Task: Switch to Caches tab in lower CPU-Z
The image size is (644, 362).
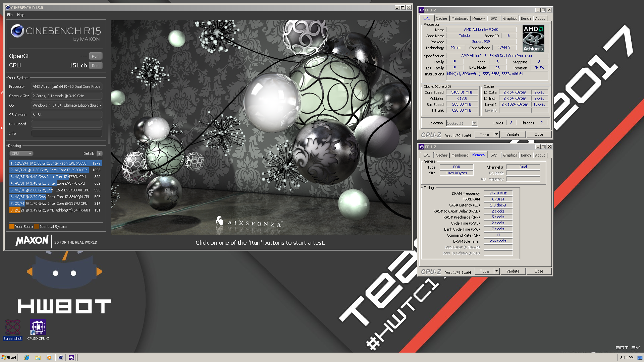Action: tap(441, 155)
